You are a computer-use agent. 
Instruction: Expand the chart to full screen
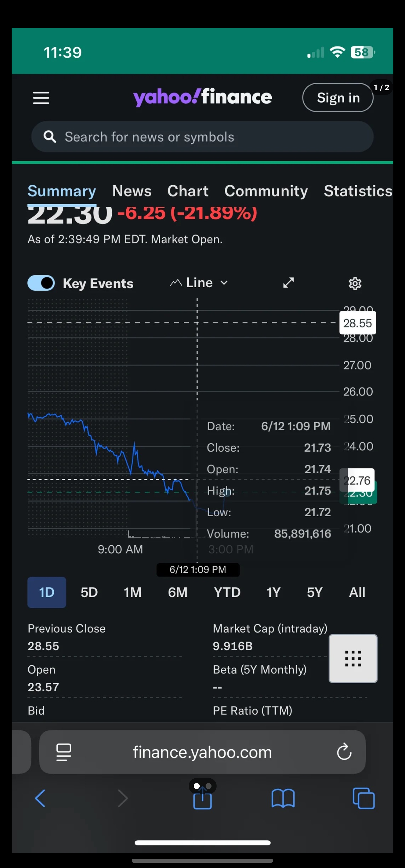pos(288,283)
